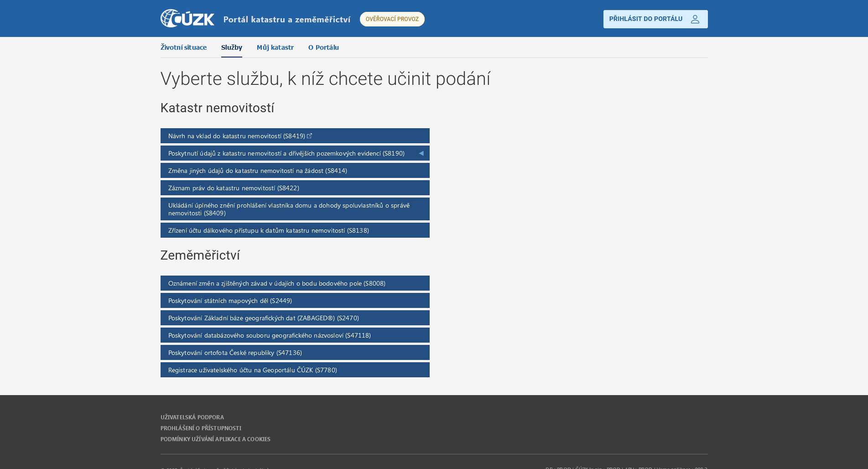
Task: Click Přihlásit do portálu button
Action: (x=655, y=19)
